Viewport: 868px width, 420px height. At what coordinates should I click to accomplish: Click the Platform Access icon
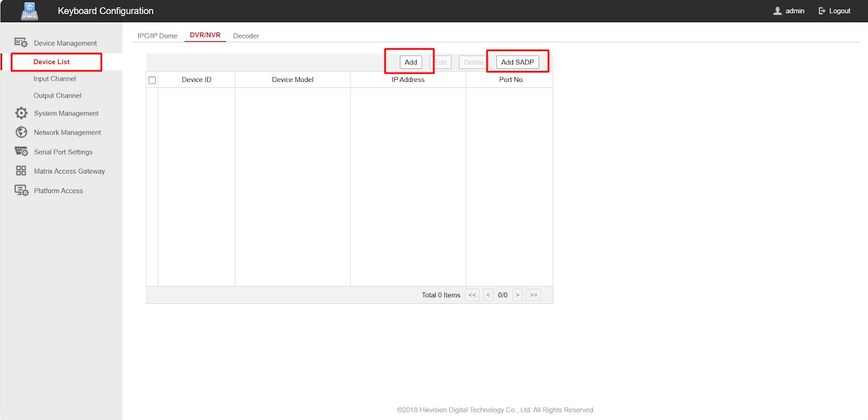(x=21, y=190)
